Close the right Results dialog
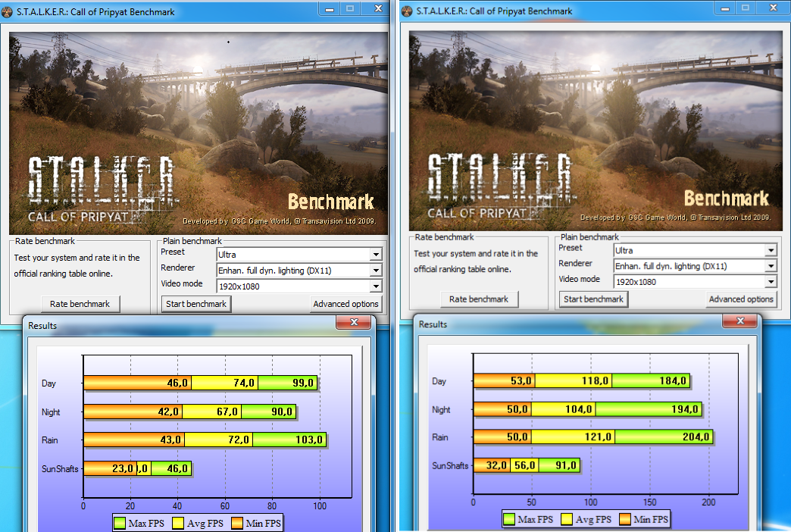Viewport: 791px width, 532px height. coord(740,321)
